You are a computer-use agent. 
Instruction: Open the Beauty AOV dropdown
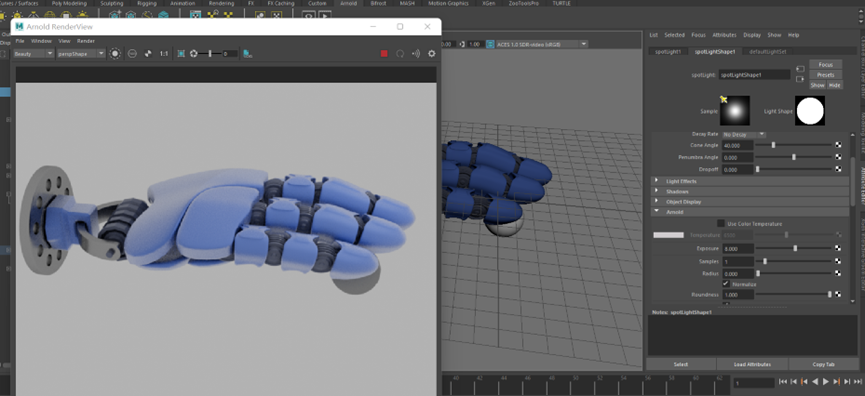click(33, 53)
